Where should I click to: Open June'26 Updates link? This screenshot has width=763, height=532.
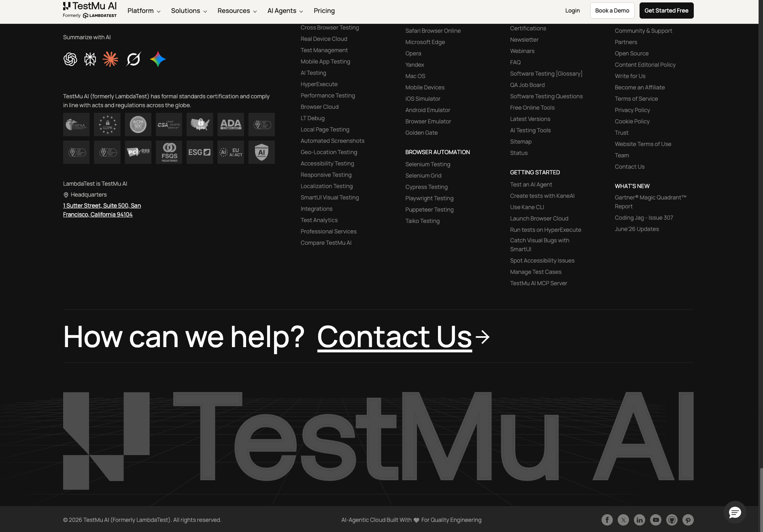click(637, 229)
